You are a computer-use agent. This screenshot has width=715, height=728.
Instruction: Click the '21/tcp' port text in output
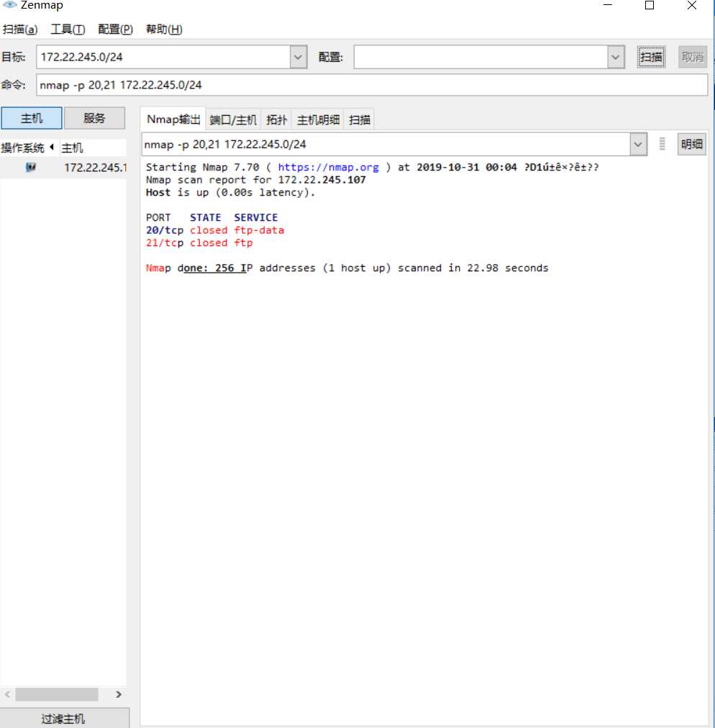tap(164, 243)
